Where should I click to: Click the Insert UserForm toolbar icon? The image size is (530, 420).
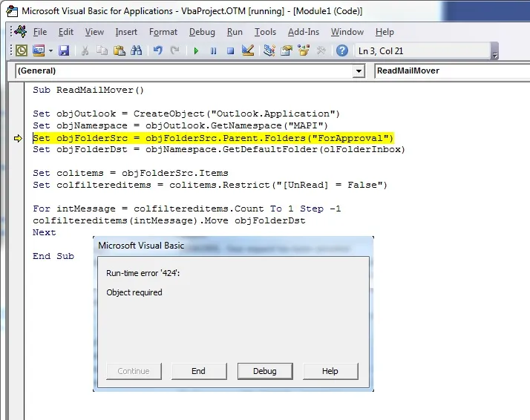coord(39,50)
